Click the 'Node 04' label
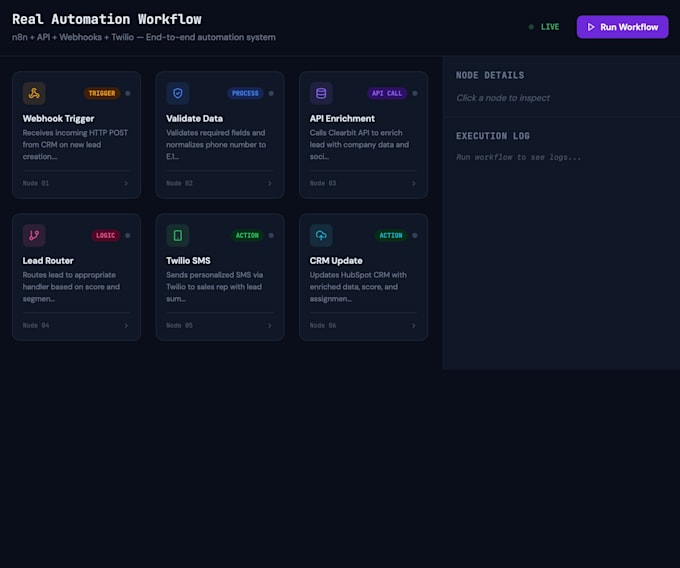This screenshot has height=568, width=680. click(36, 326)
